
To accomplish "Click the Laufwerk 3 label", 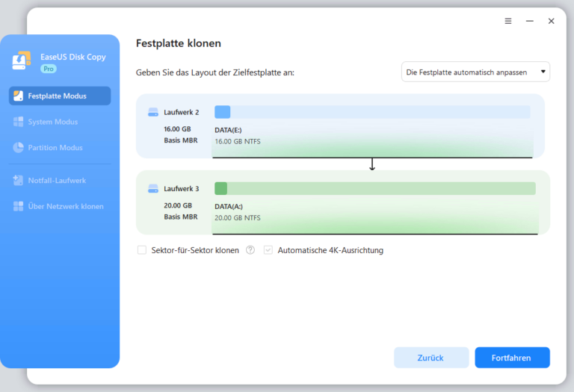I will (181, 189).
